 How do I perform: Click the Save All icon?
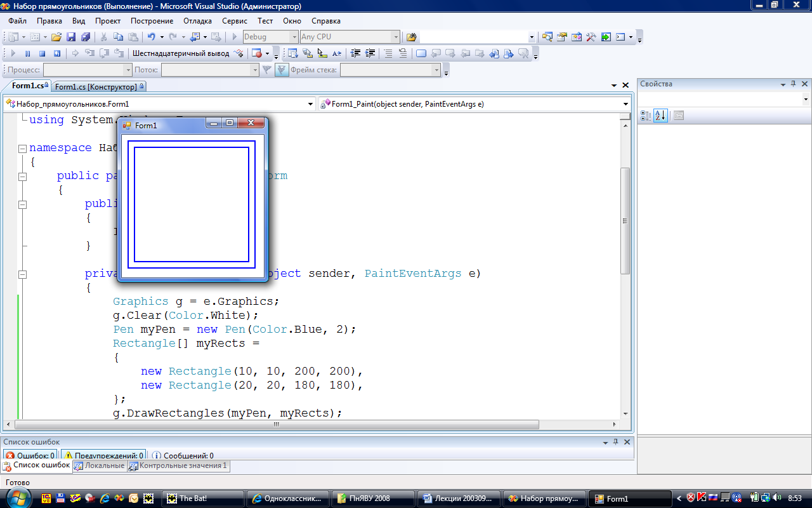point(85,37)
